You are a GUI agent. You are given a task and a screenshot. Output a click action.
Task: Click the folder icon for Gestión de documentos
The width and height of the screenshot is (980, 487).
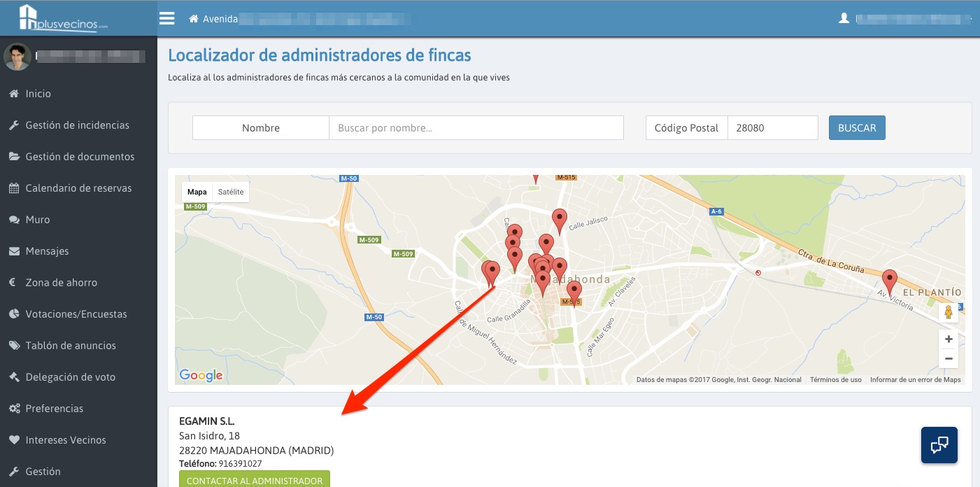click(x=13, y=156)
